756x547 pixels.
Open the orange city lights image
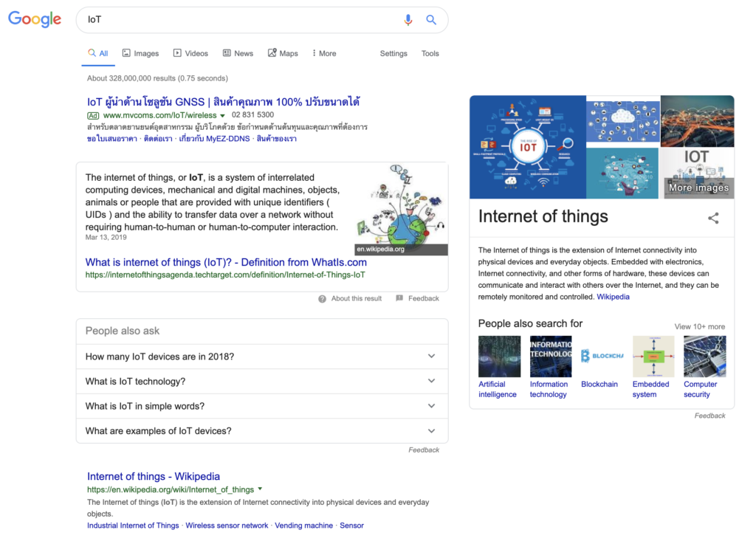click(698, 121)
